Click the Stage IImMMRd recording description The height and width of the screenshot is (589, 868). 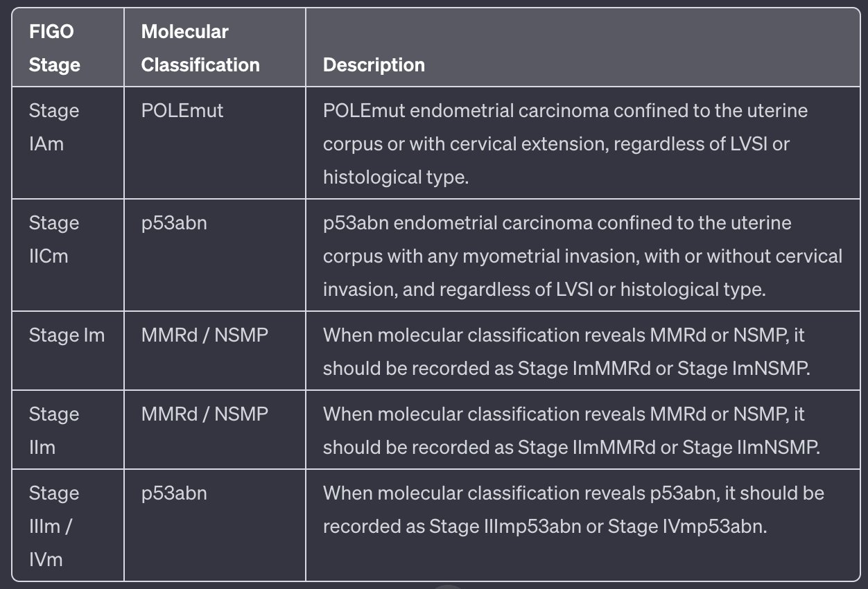(571, 431)
